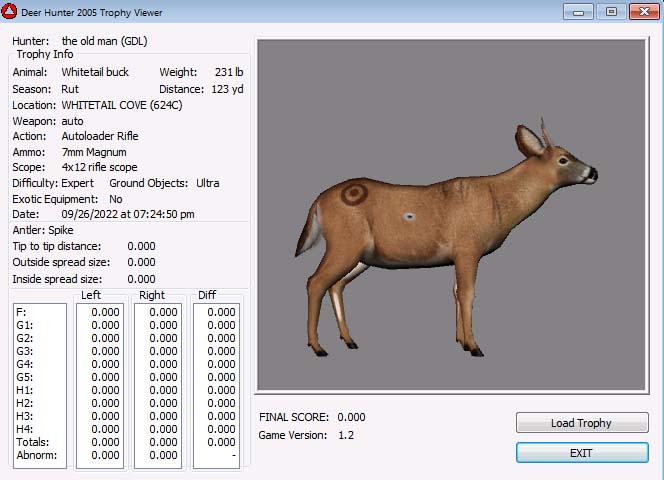The image size is (664, 480).
Task: Click the Load Trophy button
Action: click(581, 423)
